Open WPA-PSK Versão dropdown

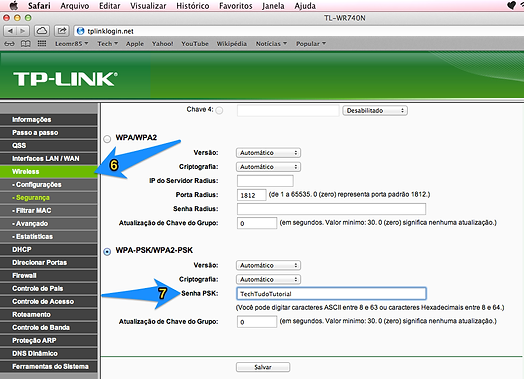268,265
